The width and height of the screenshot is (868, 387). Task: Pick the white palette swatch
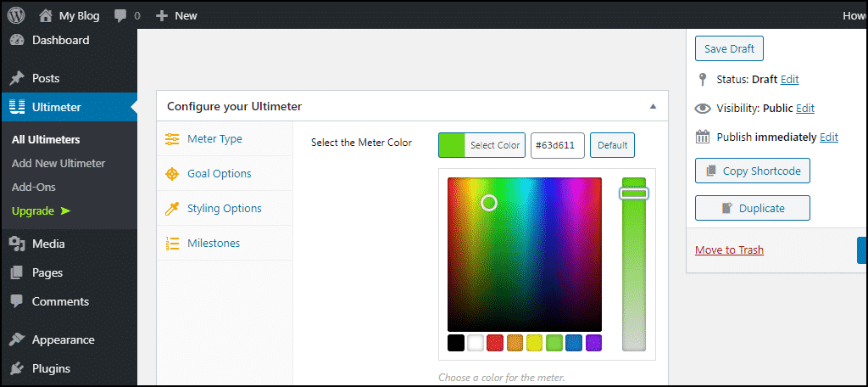tap(476, 343)
